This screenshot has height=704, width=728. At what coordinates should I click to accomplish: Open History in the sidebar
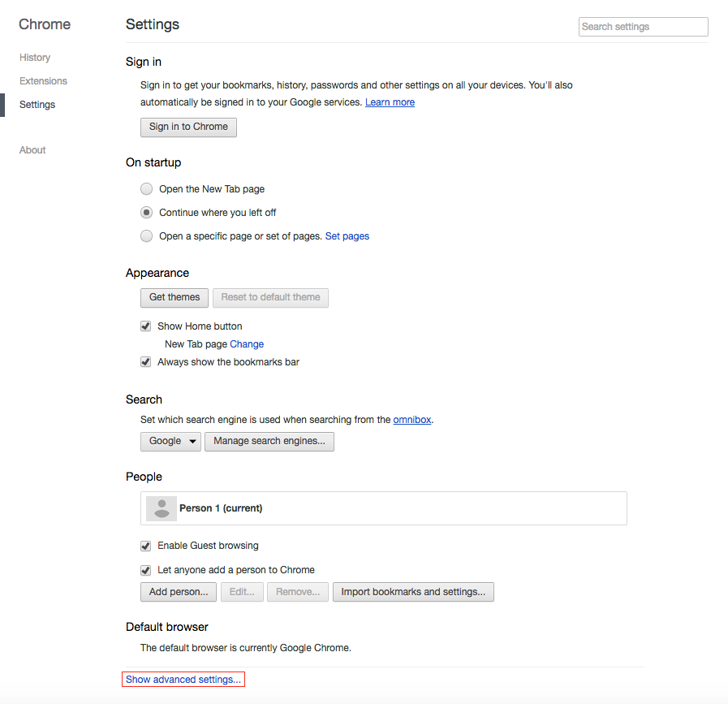click(35, 58)
